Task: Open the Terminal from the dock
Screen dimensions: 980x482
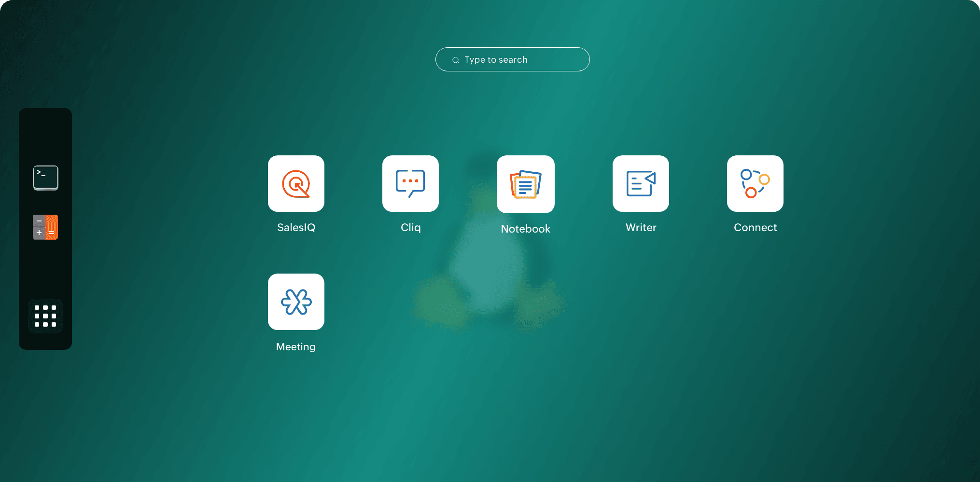Action: pos(45,178)
